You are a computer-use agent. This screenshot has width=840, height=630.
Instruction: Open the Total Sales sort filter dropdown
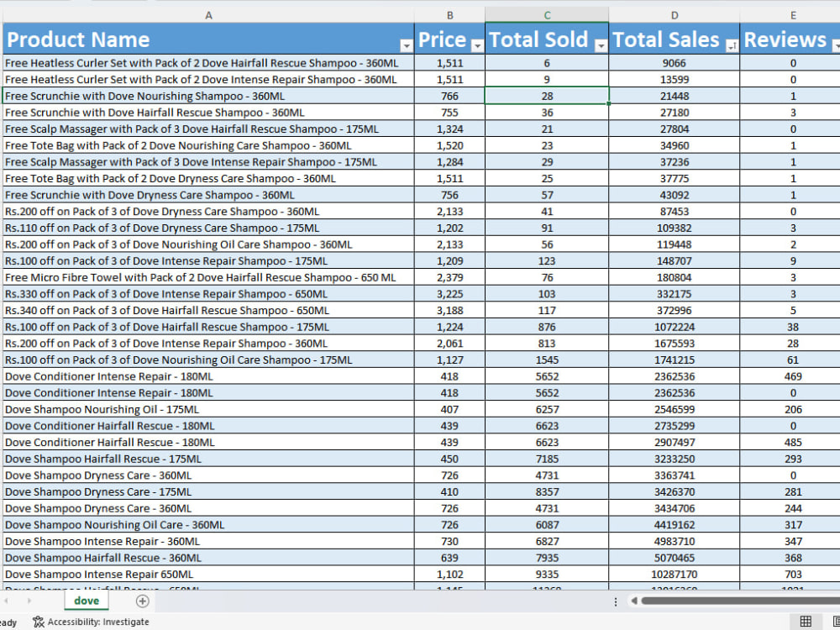tap(732, 46)
